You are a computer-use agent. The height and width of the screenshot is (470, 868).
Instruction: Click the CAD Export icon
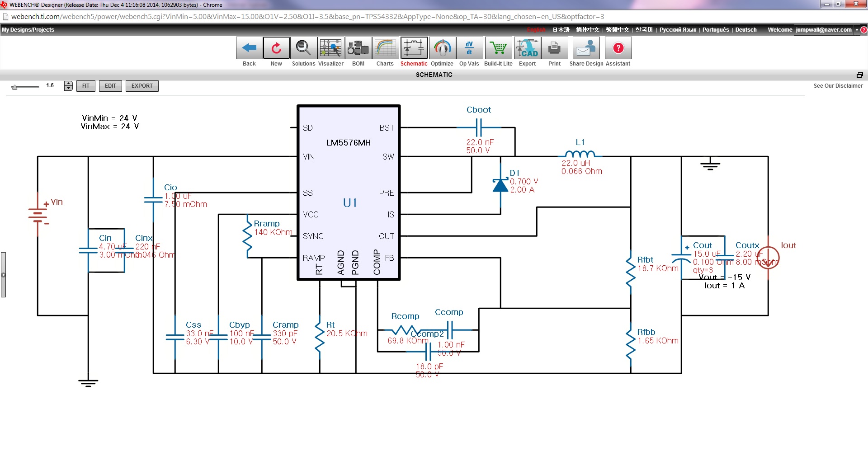tap(527, 48)
